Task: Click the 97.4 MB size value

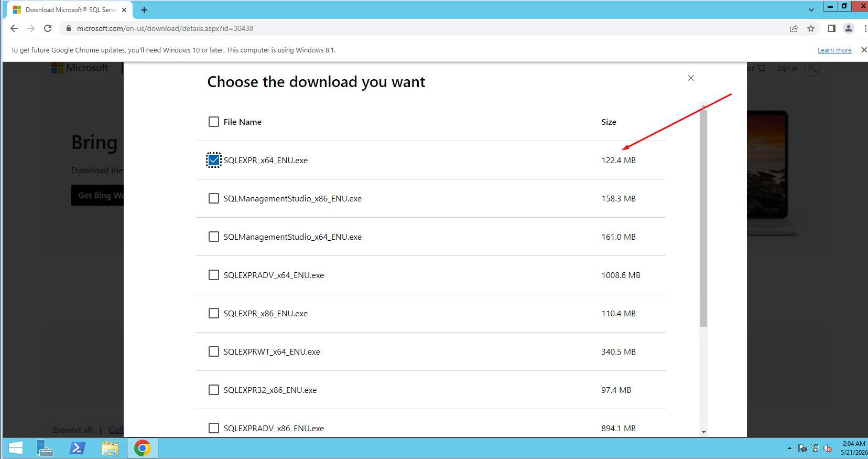Action: (x=616, y=390)
